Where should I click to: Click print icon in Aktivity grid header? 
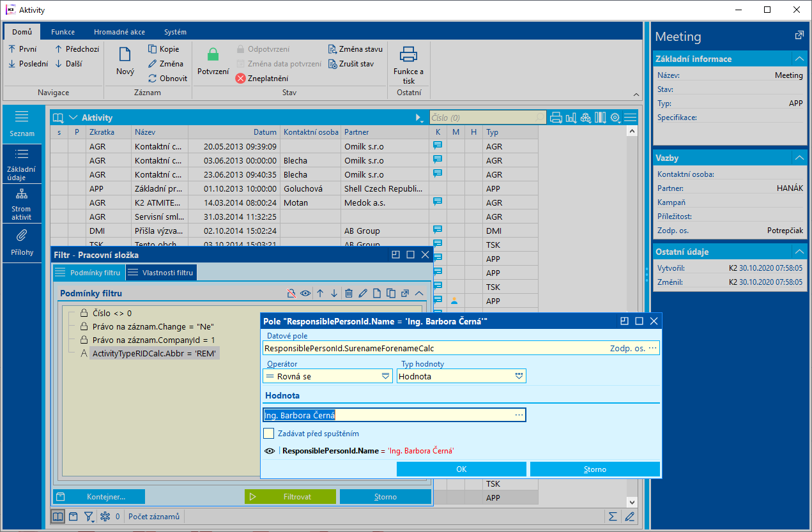556,118
